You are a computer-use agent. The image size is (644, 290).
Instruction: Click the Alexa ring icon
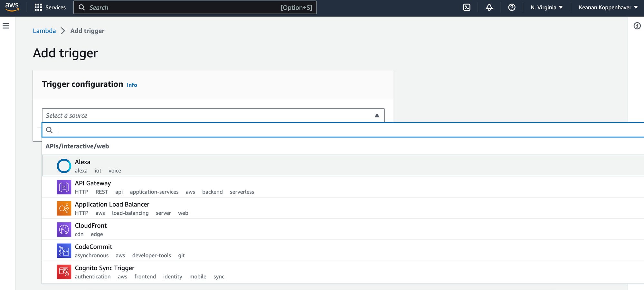tap(64, 166)
